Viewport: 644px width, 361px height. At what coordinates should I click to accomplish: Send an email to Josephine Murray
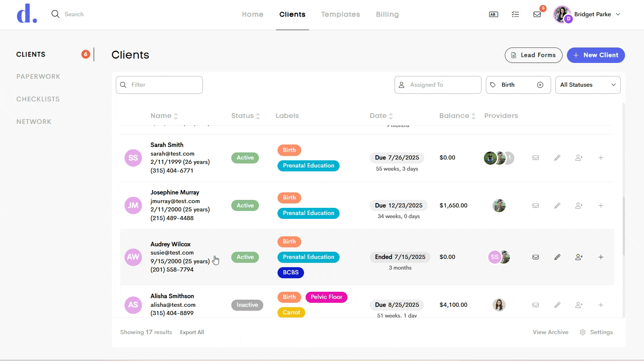click(536, 205)
